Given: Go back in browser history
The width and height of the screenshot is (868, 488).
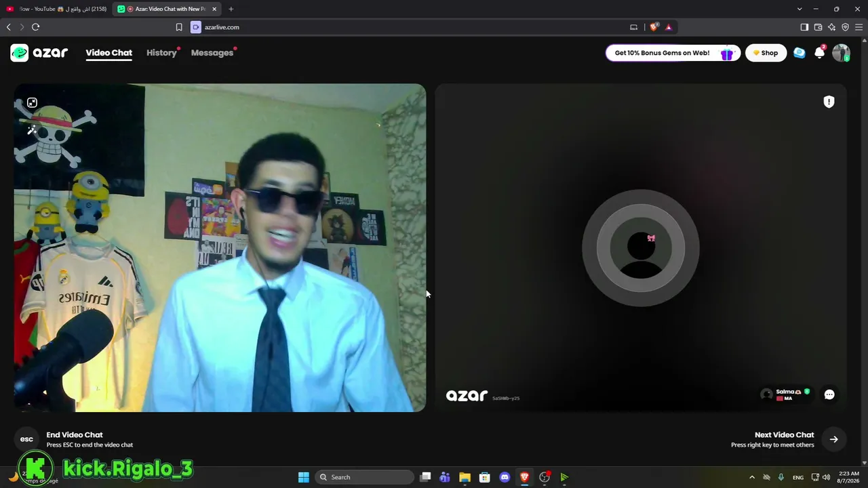Looking at the screenshot, I should (9, 27).
